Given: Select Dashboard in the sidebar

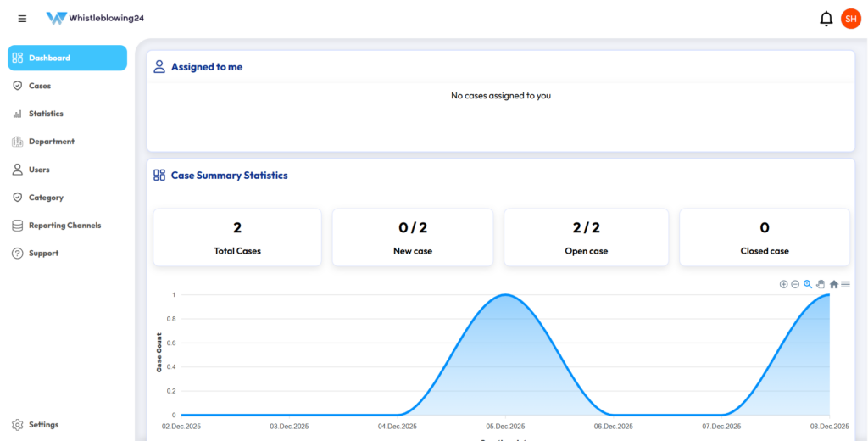Looking at the screenshot, I should click(x=67, y=58).
